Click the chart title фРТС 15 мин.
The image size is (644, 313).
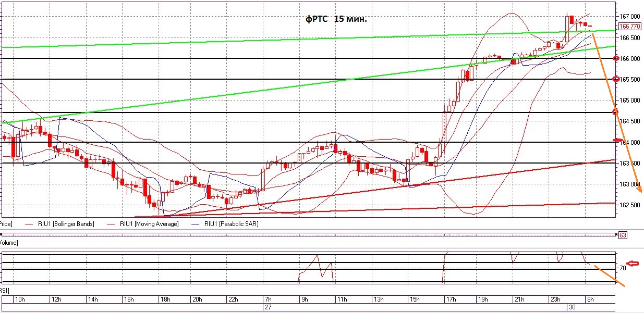(336, 19)
